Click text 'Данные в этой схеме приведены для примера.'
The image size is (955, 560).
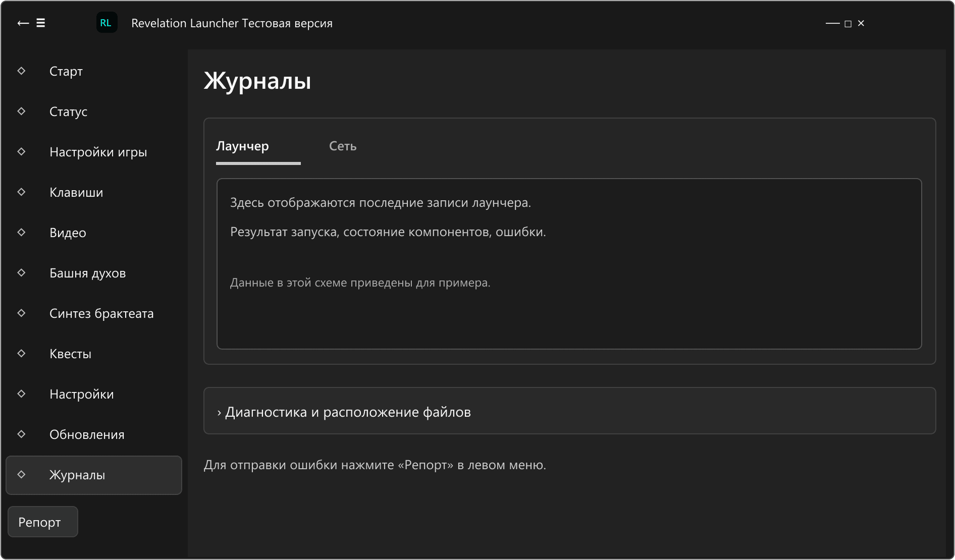360,283
